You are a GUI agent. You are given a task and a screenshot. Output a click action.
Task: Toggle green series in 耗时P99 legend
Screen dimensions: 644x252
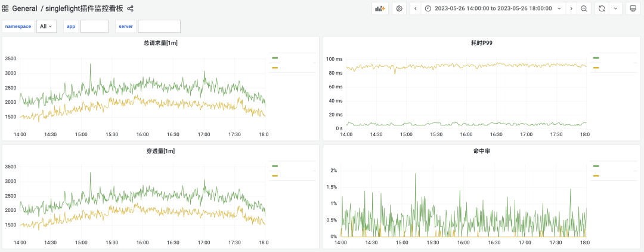[596, 58]
